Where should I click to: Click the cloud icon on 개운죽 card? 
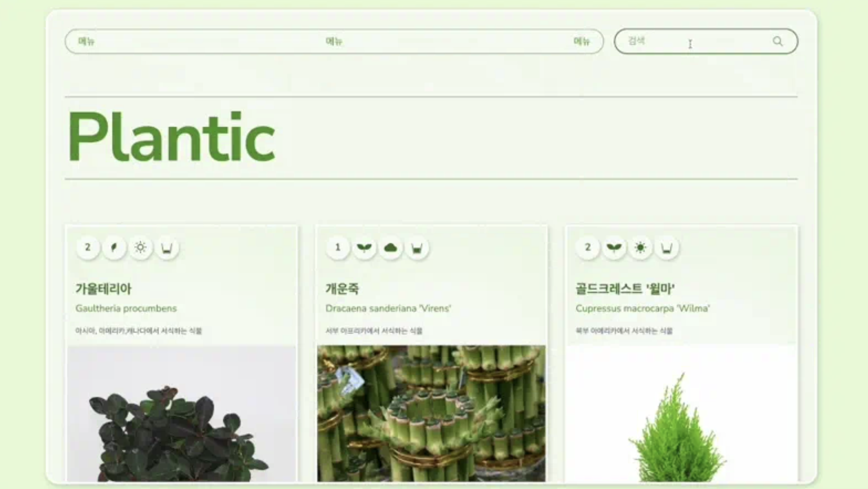point(391,248)
